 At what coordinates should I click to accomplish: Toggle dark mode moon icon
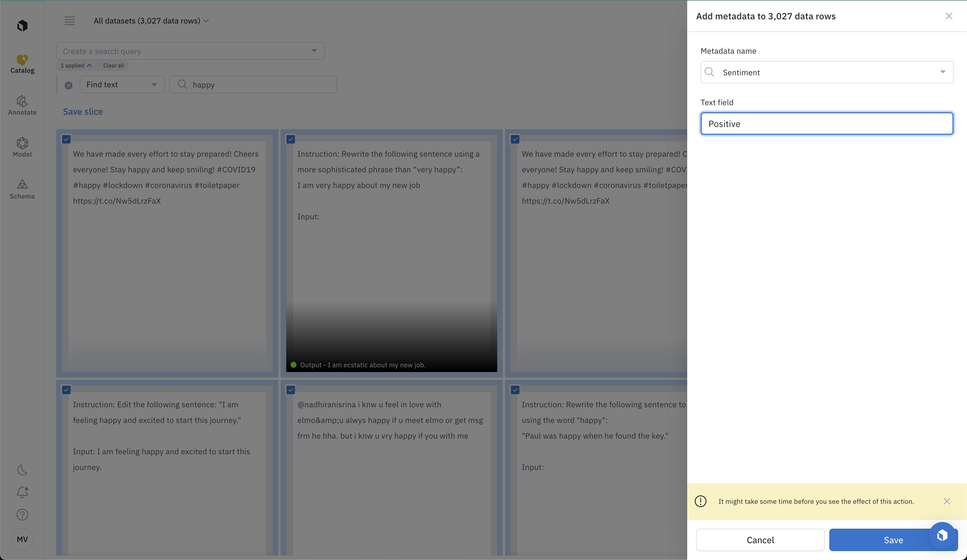(22, 470)
